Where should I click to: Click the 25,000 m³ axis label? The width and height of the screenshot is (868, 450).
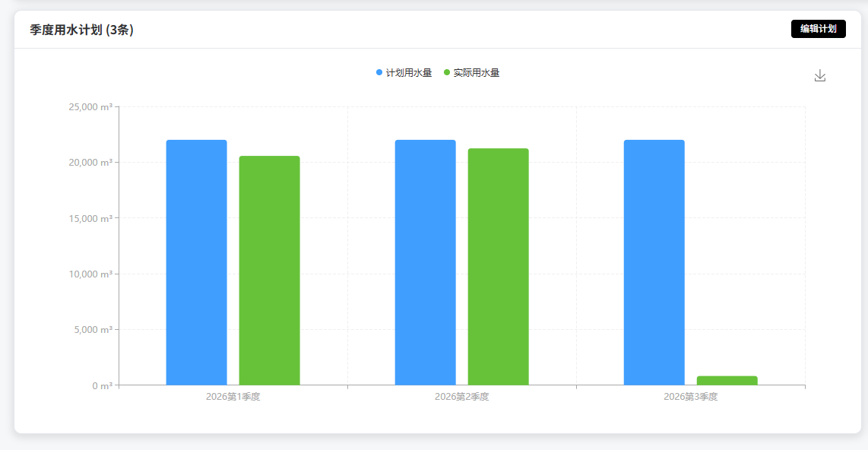90,107
